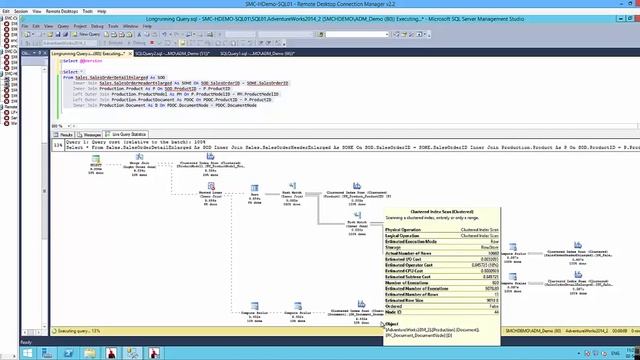Viewport: 640px width, 360px height.
Task: Click the 'Estimated Operator Cost' tooltip row
Action: click(442, 265)
